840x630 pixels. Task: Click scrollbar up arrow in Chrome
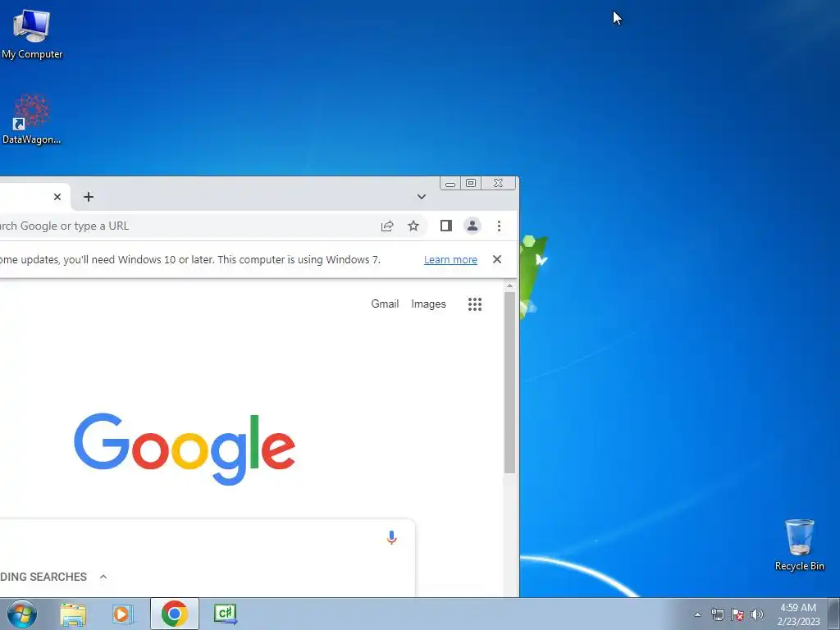pyautogui.click(x=509, y=286)
